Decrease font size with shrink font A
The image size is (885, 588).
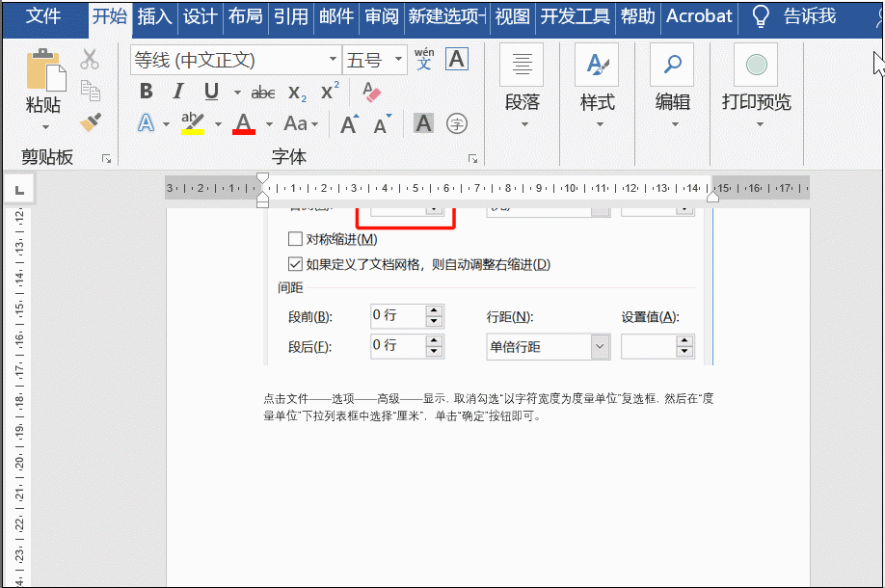[x=383, y=123]
